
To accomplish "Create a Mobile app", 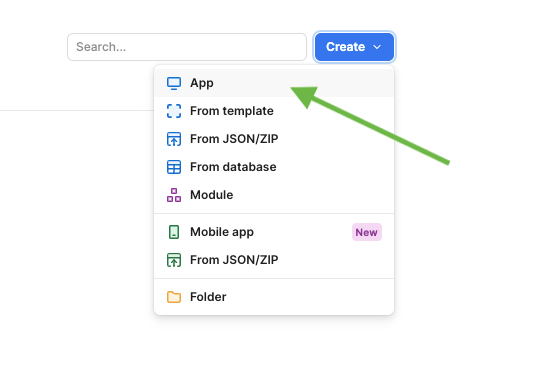I will tap(274, 232).
